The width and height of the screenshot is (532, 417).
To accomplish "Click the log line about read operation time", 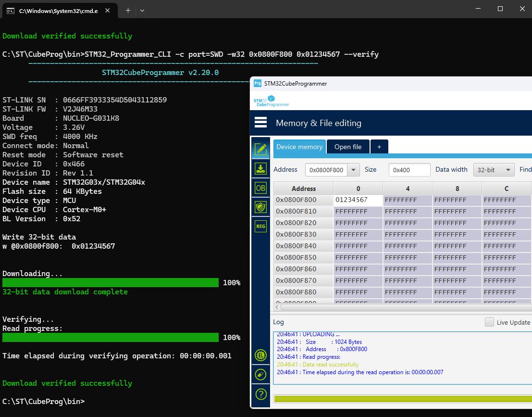I will pos(360,372).
